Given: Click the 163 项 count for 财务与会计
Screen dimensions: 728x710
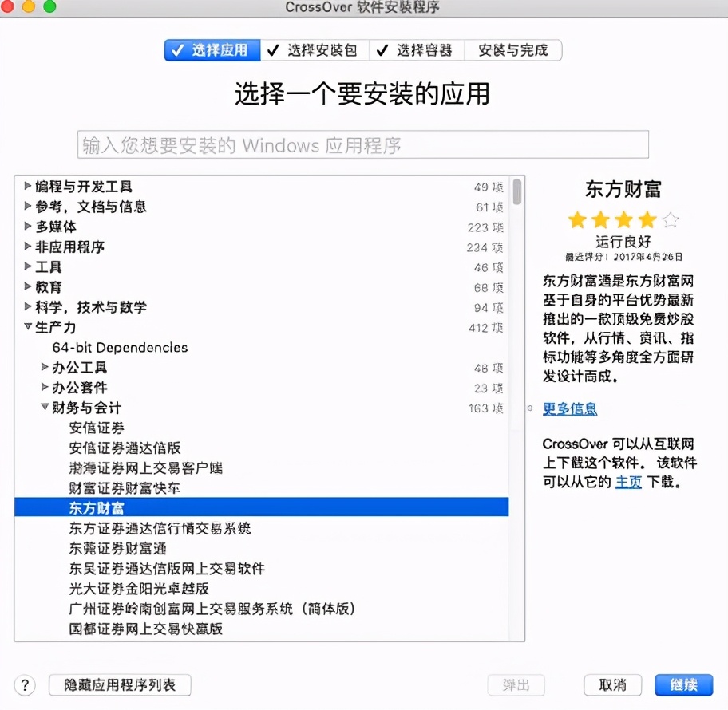Looking at the screenshot, I should click(x=485, y=408).
